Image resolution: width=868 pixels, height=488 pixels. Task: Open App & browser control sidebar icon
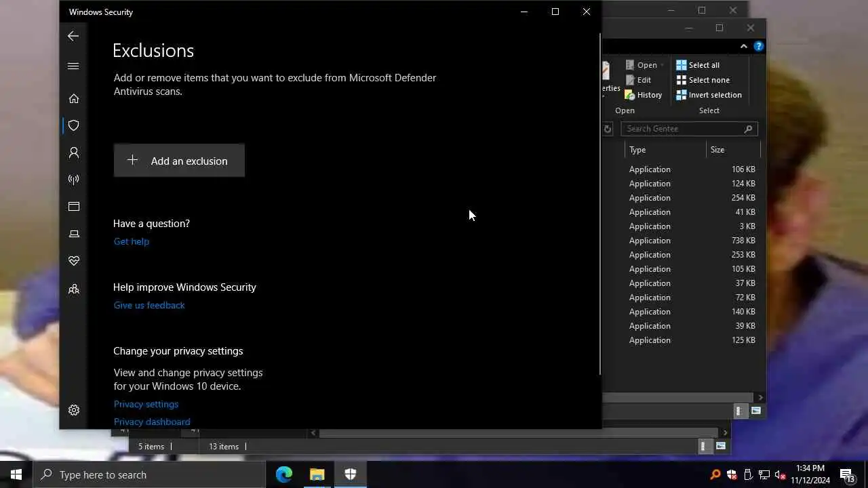click(x=74, y=207)
